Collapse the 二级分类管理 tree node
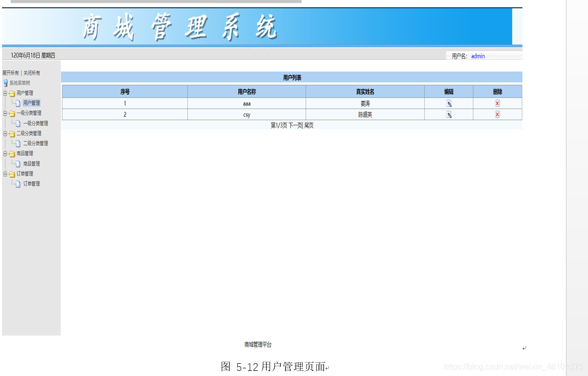Screen dimensions: 588x376 (x=5, y=133)
